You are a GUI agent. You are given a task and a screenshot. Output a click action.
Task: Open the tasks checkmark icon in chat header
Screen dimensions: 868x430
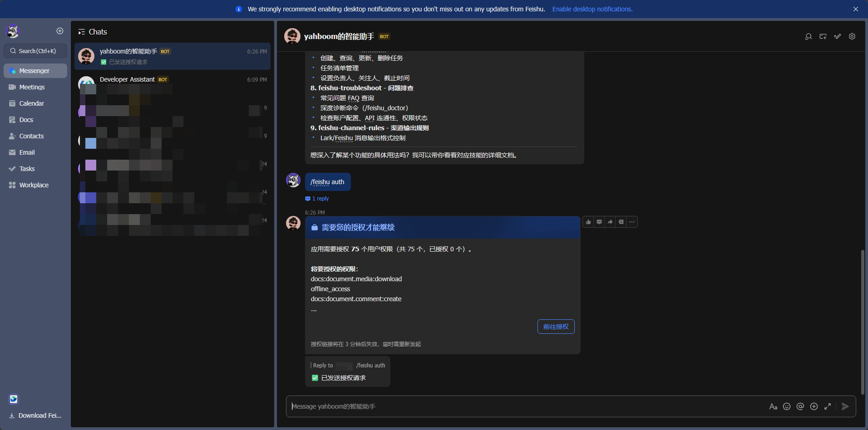[x=838, y=36]
